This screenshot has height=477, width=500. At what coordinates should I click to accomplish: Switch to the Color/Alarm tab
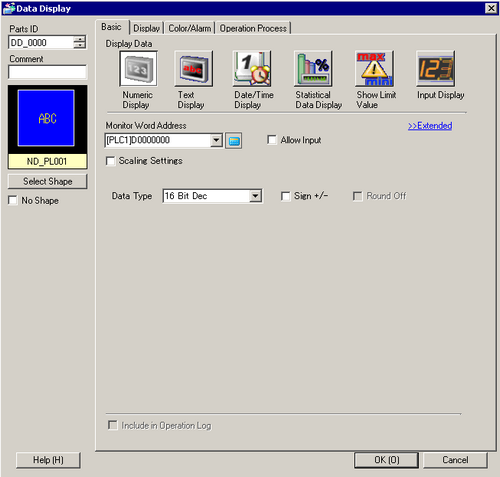(x=189, y=28)
